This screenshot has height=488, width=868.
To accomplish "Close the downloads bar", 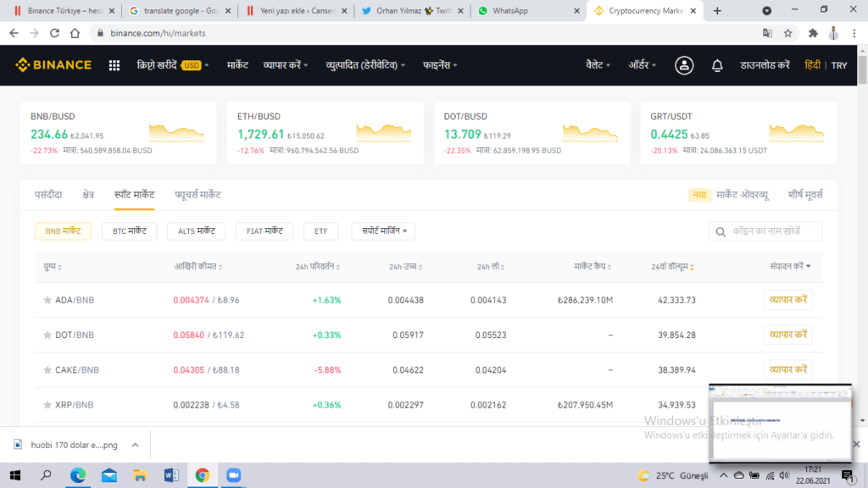I will pos(856,444).
